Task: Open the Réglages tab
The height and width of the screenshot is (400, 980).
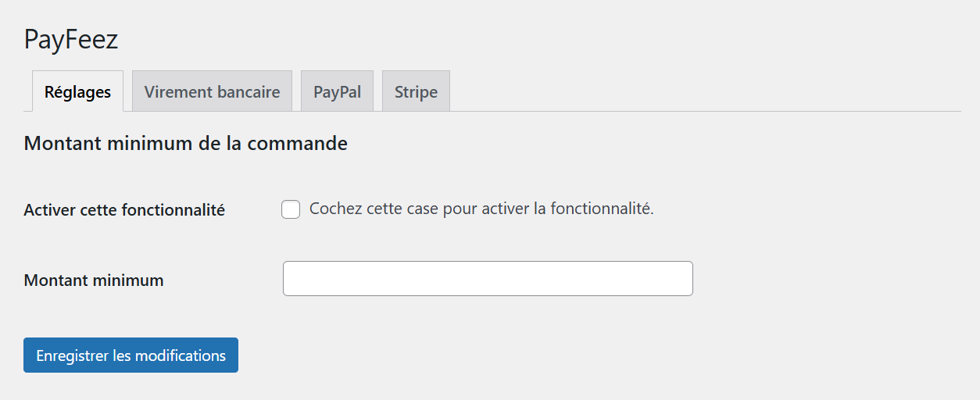Action: coord(77,91)
